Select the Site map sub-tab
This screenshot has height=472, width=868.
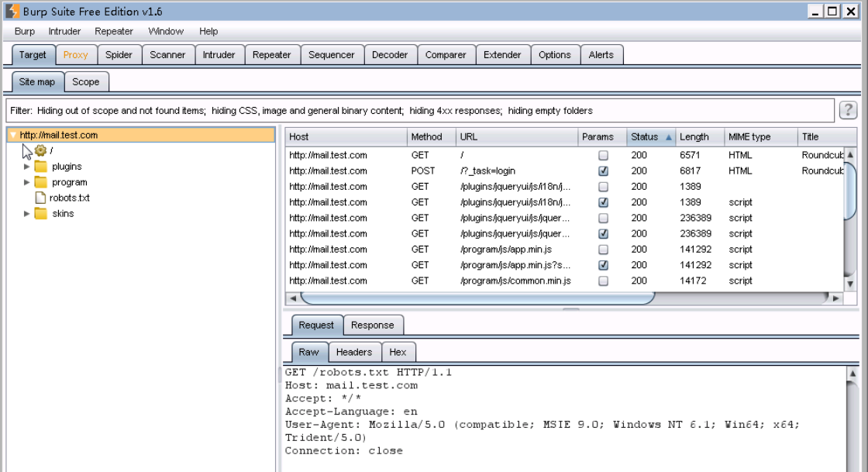[37, 82]
